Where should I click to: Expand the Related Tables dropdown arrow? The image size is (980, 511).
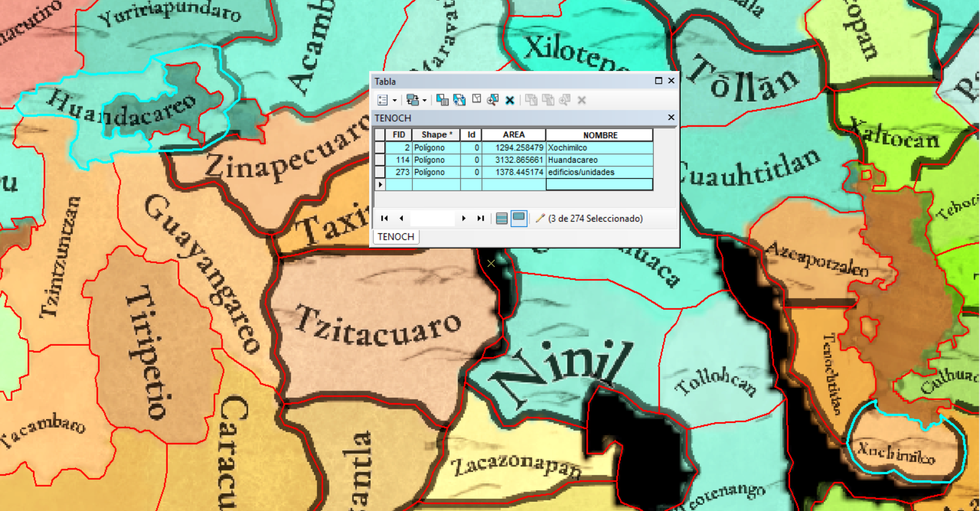(x=424, y=100)
